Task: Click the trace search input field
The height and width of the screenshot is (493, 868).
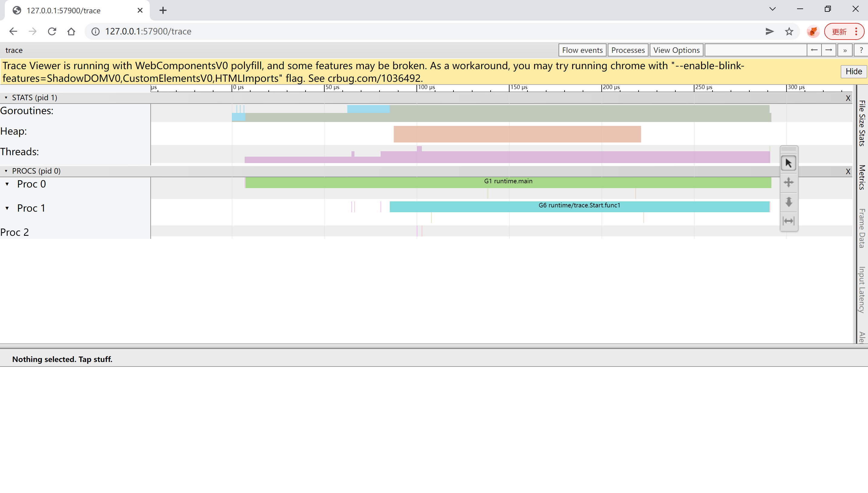Action: click(756, 50)
